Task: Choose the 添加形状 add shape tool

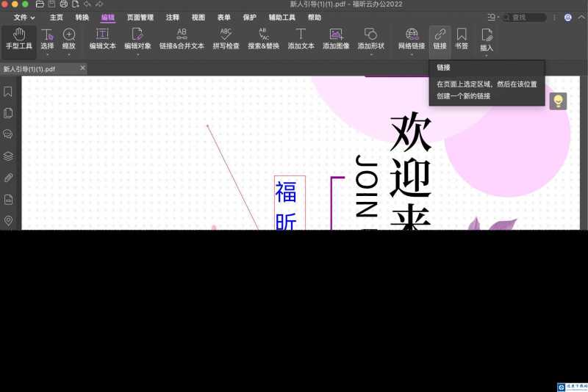Action: [371, 39]
